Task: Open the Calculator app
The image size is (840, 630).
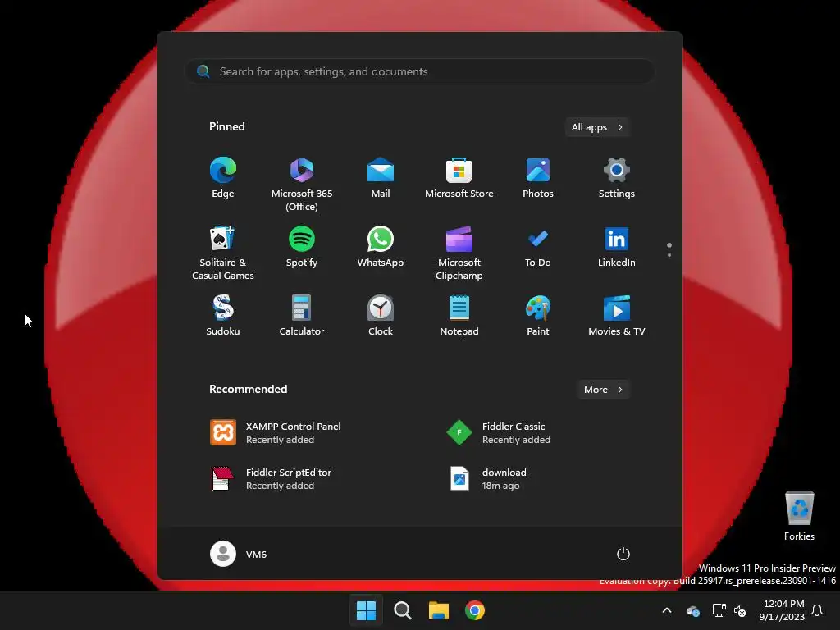Action: pyautogui.click(x=302, y=316)
